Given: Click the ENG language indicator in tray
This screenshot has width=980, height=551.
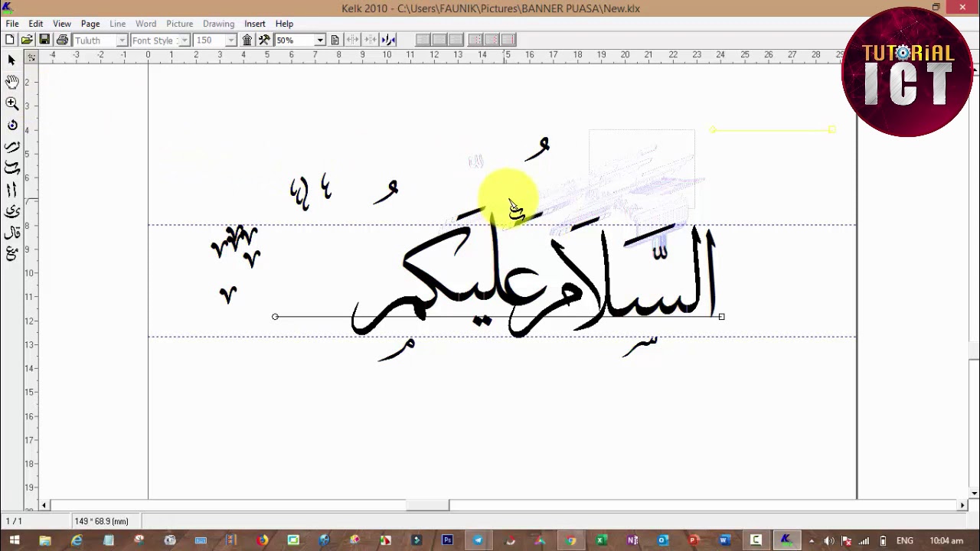Looking at the screenshot, I should click(905, 540).
